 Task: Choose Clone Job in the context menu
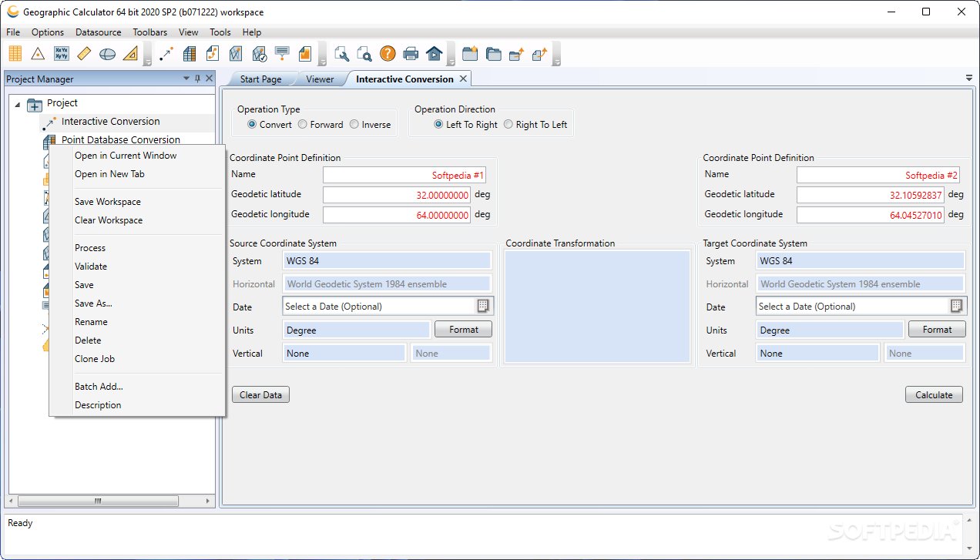coord(95,359)
